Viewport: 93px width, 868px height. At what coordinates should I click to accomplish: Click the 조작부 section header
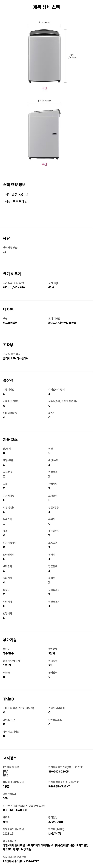tap(8, 345)
